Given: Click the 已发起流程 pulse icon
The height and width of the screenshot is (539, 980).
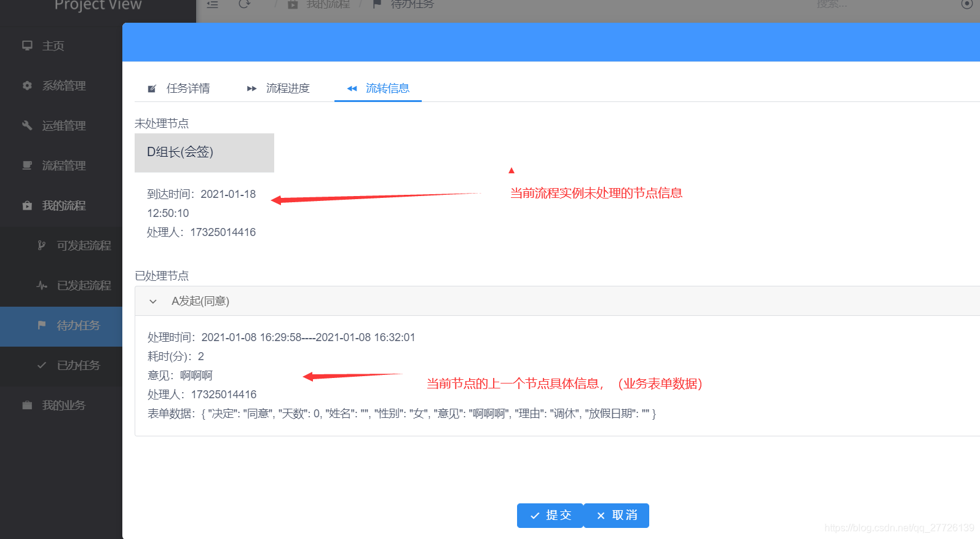Looking at the screenshot, I should click(x=42, y=285).
